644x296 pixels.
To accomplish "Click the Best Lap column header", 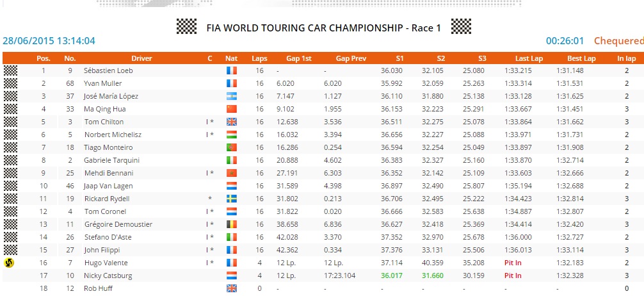I will [x=581, y=58].
